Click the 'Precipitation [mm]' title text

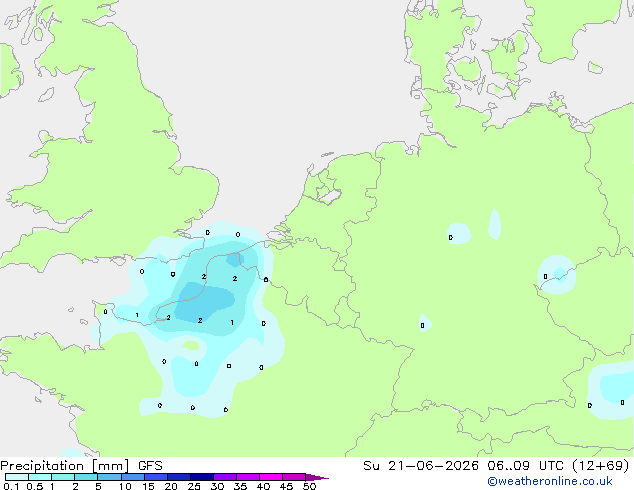[x=65, y=466]
